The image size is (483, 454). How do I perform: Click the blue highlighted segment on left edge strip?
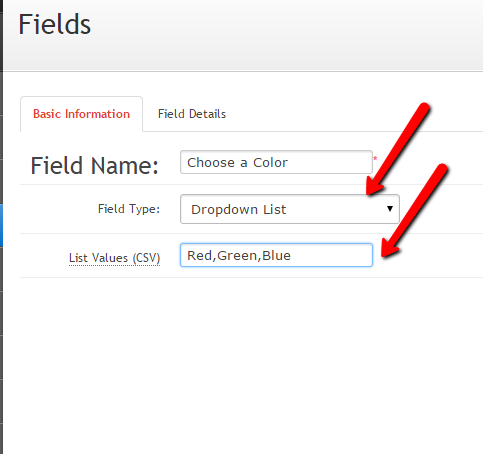[1, 226]
